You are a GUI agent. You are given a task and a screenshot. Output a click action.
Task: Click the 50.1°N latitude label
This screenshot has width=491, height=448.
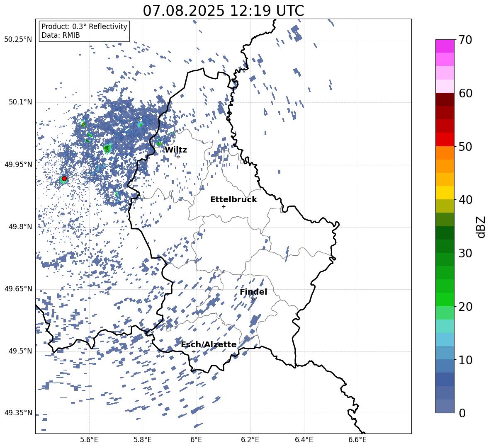(20, 102)
